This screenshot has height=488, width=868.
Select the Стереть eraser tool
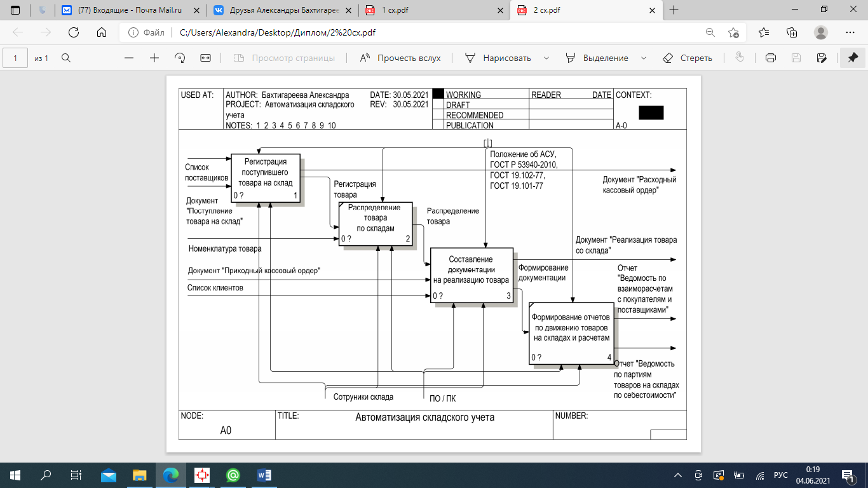coord(688,58)
